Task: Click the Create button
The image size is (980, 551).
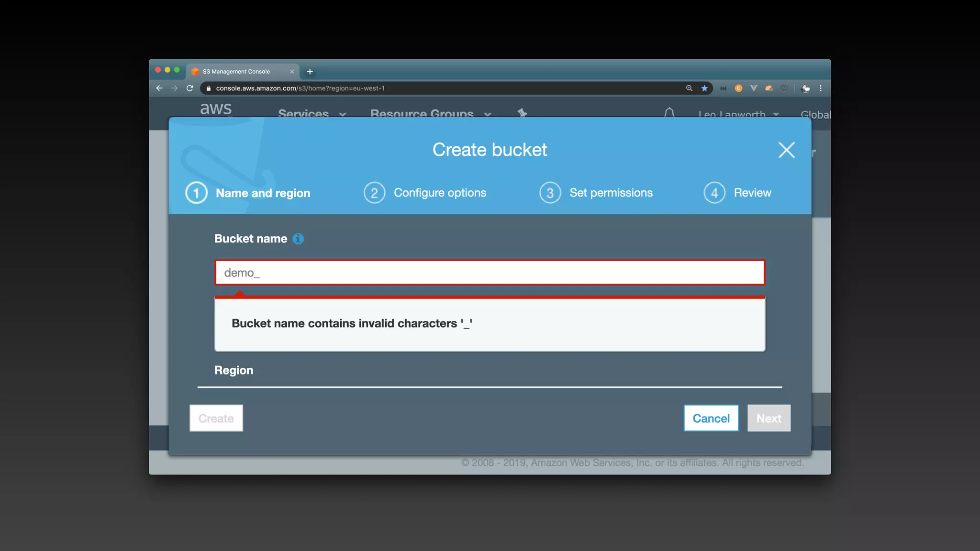Action: (216, 419)
